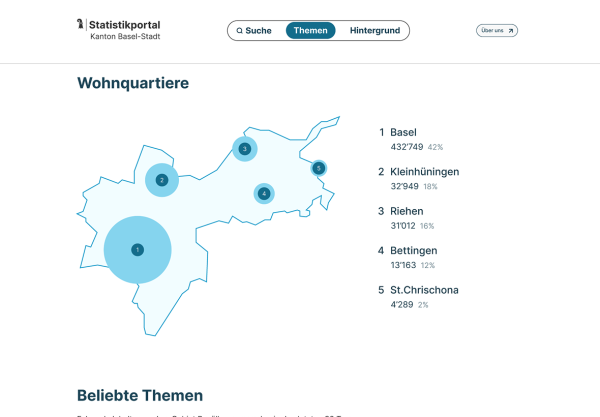This screenshot has width=600, height=417.
Task: Select map bubble number 4
Action: (264, 193)
